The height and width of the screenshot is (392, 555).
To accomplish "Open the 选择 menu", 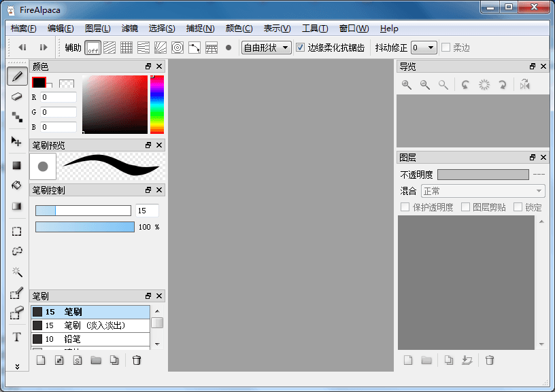I will pos(162,29).
